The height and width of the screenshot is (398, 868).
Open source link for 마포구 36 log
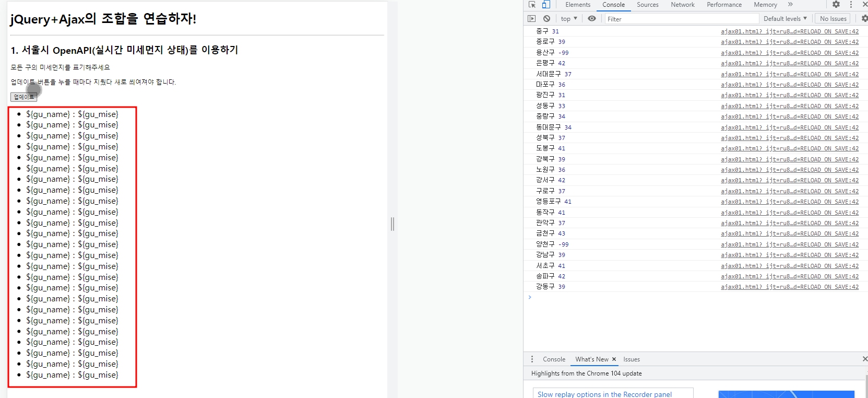click(x=790, y=85)
